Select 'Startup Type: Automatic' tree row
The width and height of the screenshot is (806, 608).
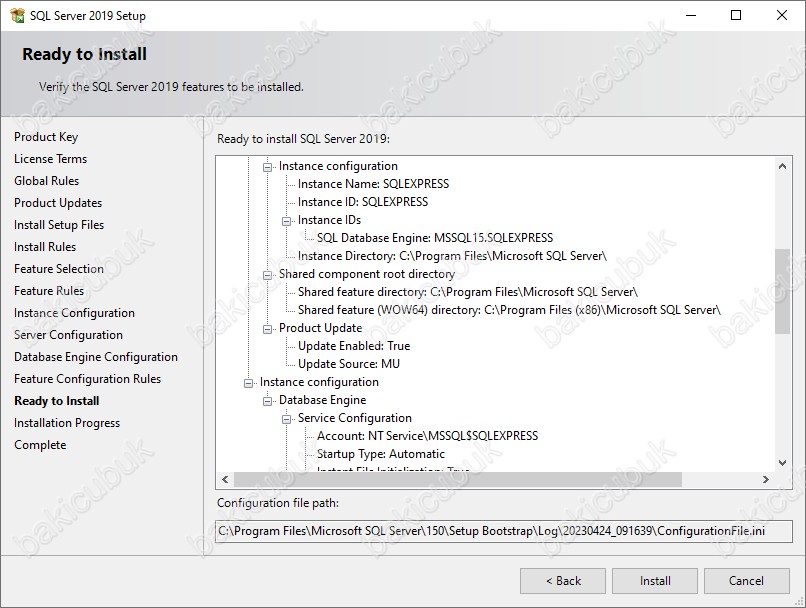[x=381, y=454]
